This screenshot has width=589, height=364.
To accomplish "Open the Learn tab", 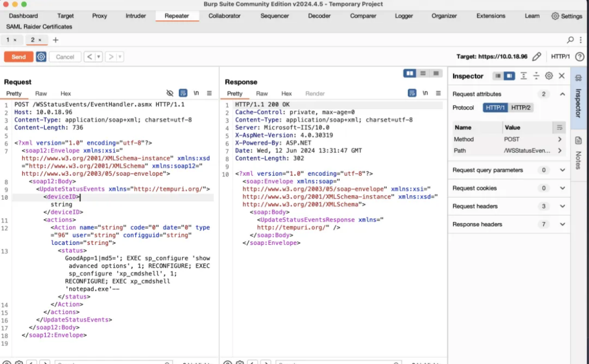I will 532,16.
